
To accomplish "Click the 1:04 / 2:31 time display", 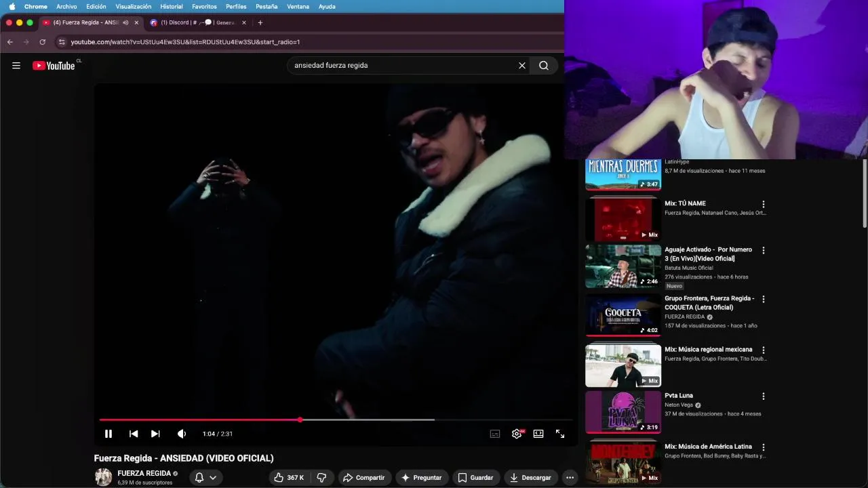I will [218, 434].
